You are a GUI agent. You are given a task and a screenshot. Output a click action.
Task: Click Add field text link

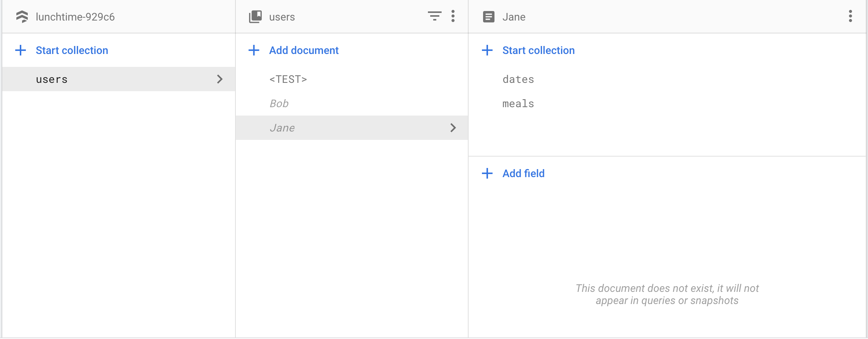(523, 173)
